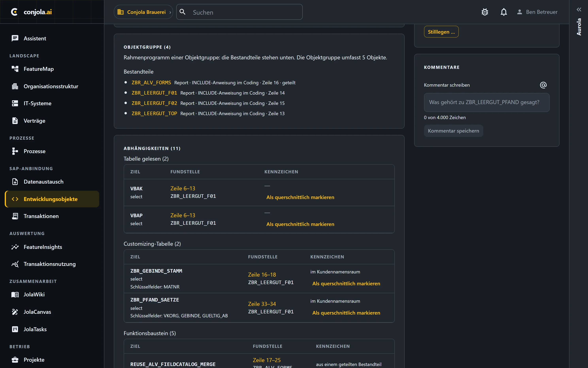Viewport: 588px width, 368px height.
Task: Open the ZBR_LEERGUT_F02 component link
Action: pos(154,103)
